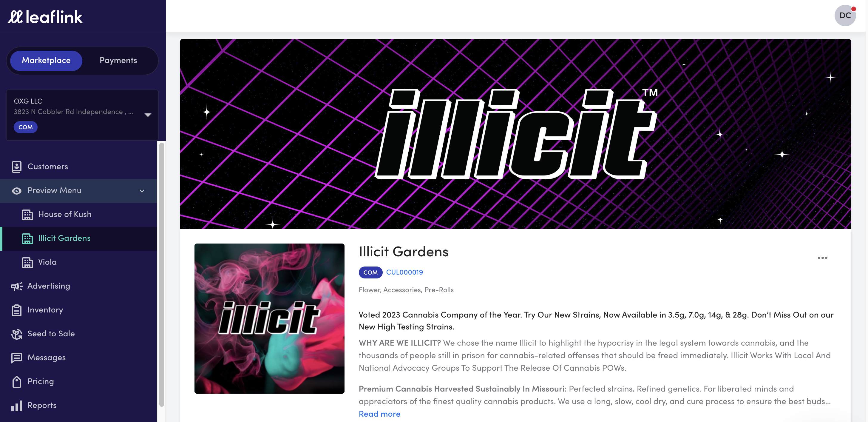Click the Advertising megaphone icon
868x422 pixels.
point(17,286)
